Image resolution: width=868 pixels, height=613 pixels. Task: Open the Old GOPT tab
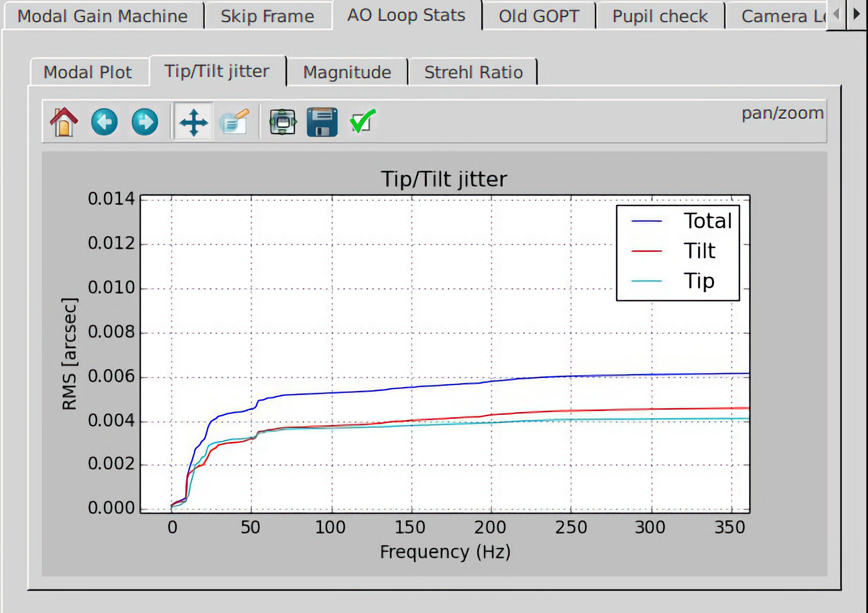[x=539, y=17]
